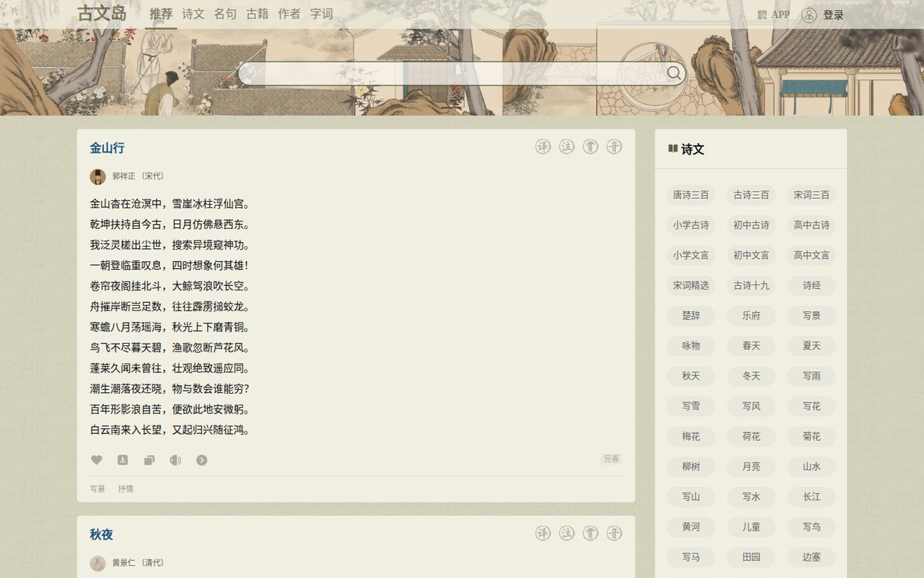
Task: Like 金山行 with the heart icon
Action: click(96, 460)
